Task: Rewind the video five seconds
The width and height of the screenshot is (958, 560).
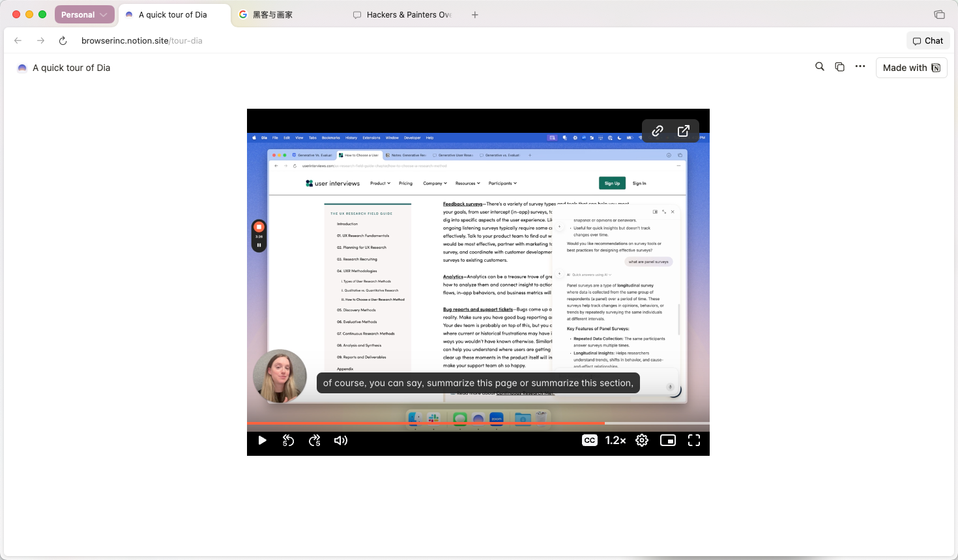Action: [x=288, y=440]
